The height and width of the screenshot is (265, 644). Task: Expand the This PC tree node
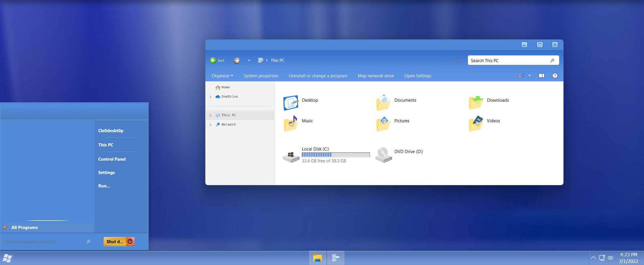(x=210, y=115)
